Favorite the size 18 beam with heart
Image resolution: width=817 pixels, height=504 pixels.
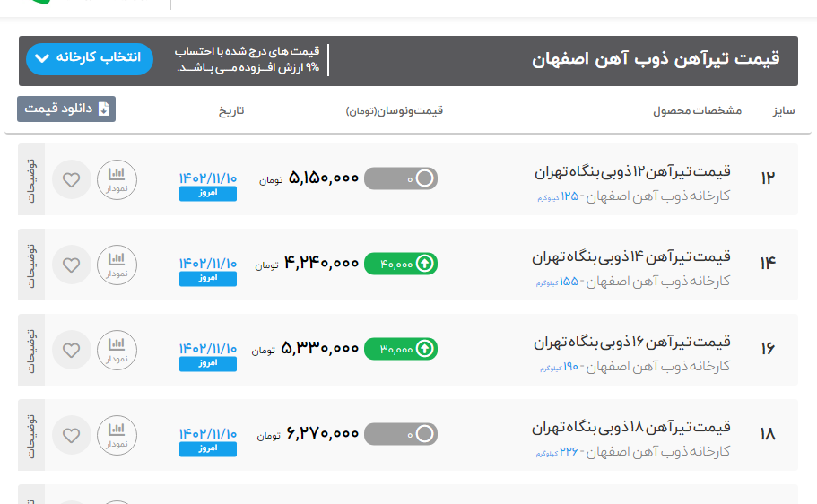tap(72, 435)
